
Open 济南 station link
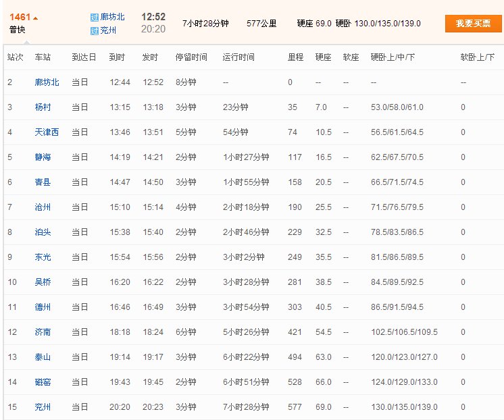(x=43, y=332)
